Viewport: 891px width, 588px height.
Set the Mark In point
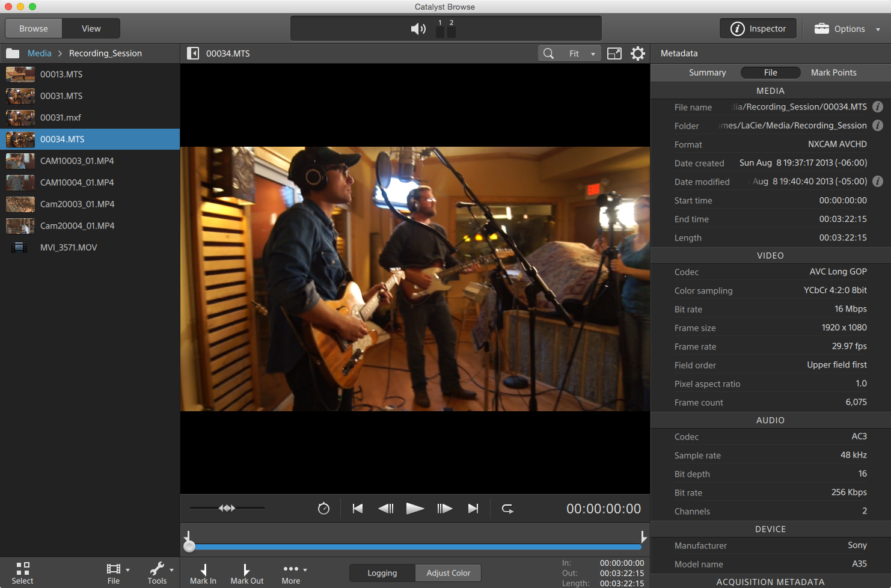click(x=203, y=573)
